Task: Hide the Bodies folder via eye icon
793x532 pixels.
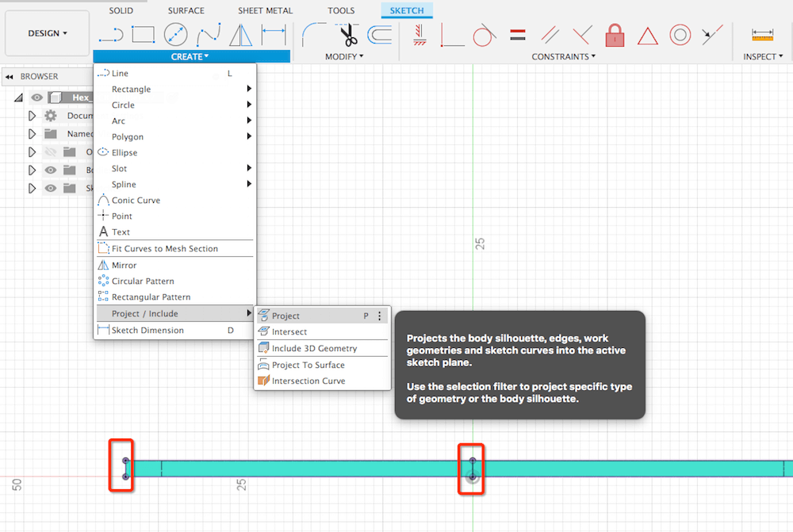Action: (x=51, y=170)
